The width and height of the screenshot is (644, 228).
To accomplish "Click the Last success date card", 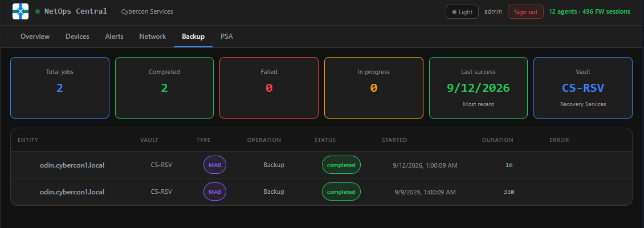I will click(x=479, y=88).
